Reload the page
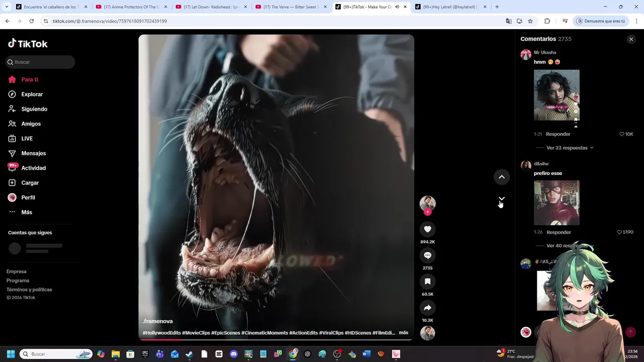Screen dimensions: 644x362 click(31, 21)
